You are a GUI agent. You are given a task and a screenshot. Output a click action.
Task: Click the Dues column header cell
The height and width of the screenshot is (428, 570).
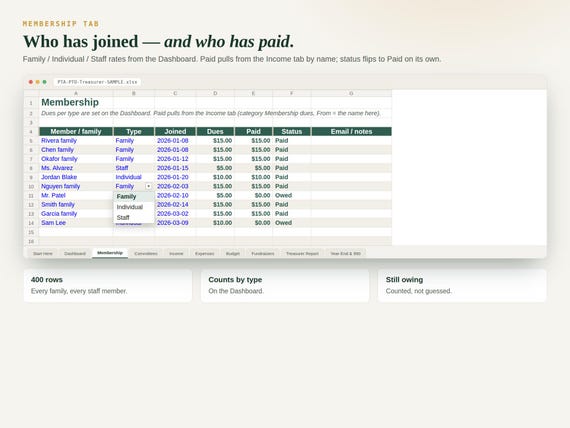[215, 131]
